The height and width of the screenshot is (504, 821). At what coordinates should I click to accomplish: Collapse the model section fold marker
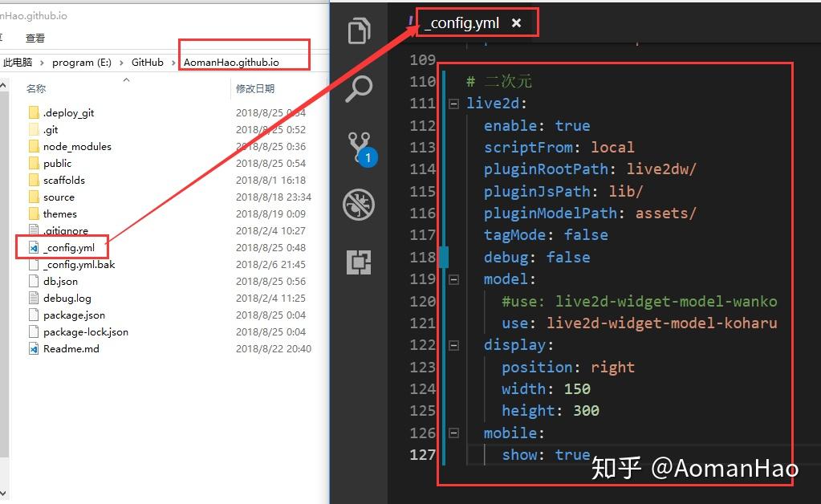click(x=453, y=278)
